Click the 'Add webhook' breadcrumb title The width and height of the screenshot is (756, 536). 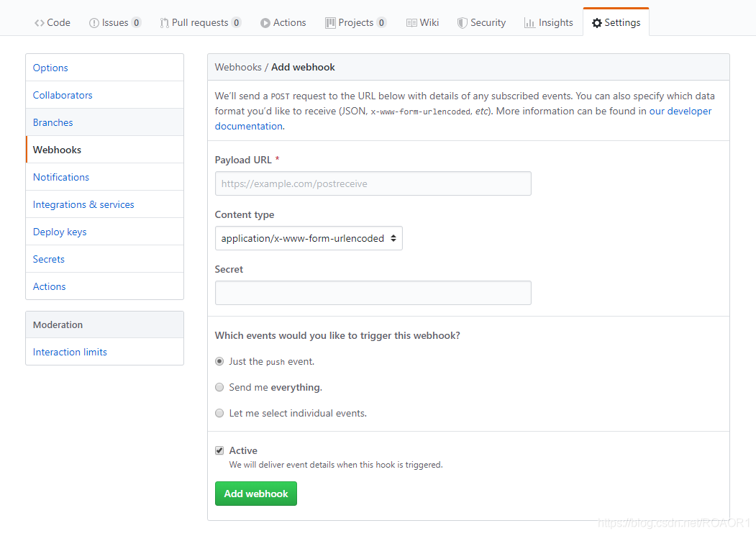[x=303, y=67]
